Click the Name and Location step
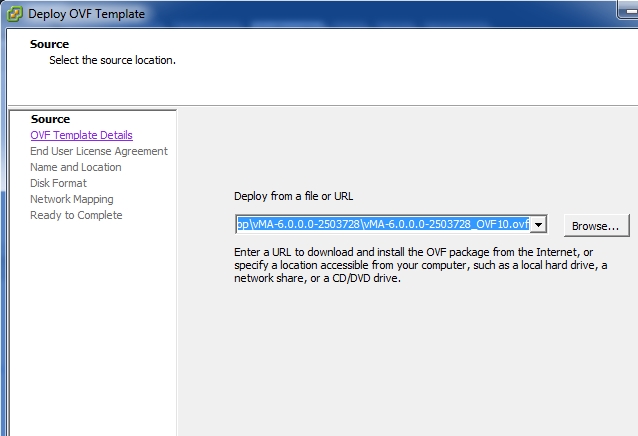The width and height of the screenshot is (638, 436). pos(76,167)
